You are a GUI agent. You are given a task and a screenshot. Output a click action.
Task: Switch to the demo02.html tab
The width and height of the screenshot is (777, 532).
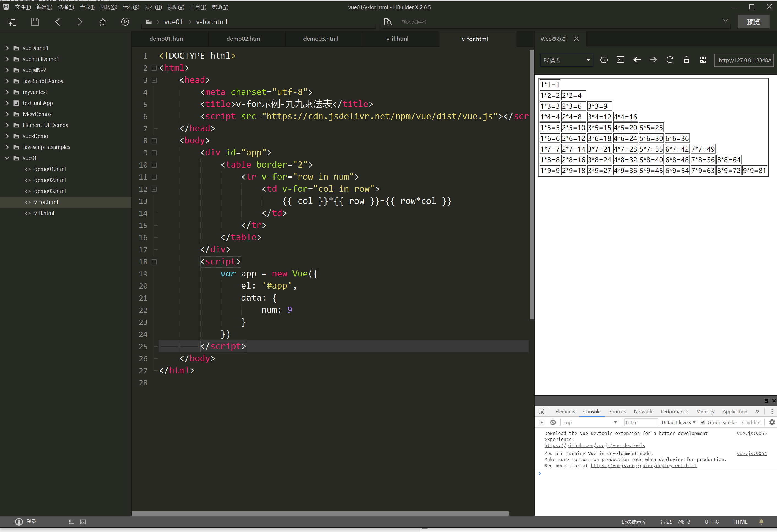tap(244, 39)
